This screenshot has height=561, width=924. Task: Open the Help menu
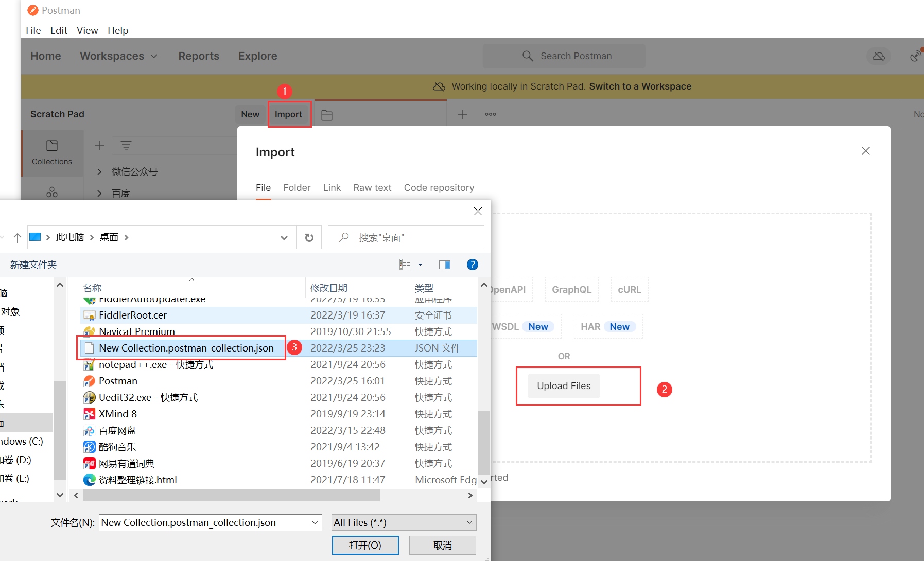click(x=118, y=30)
